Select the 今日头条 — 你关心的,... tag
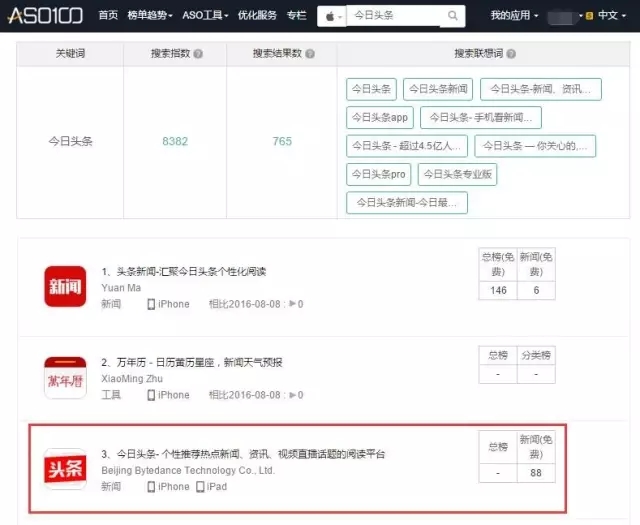Screen dimensions: 640x525 point(535,146)
